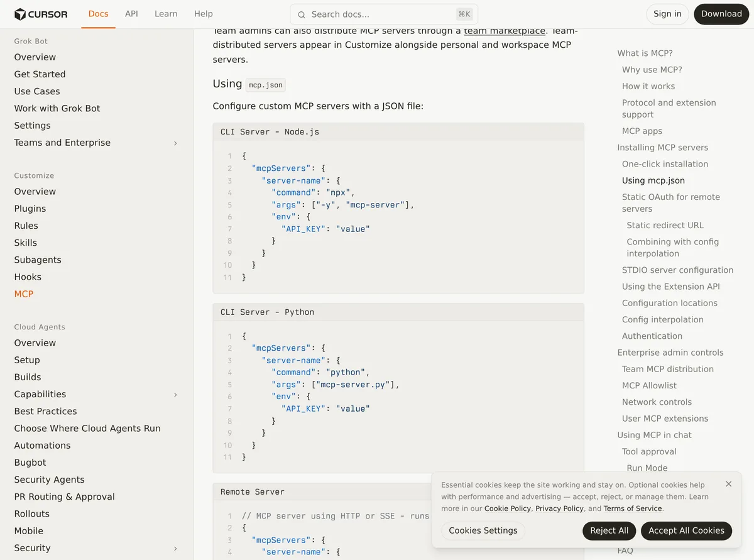Image resolution: width=754 pixels, height=560 pixels.
Task: Open the API tab
Action: point(131,14)
